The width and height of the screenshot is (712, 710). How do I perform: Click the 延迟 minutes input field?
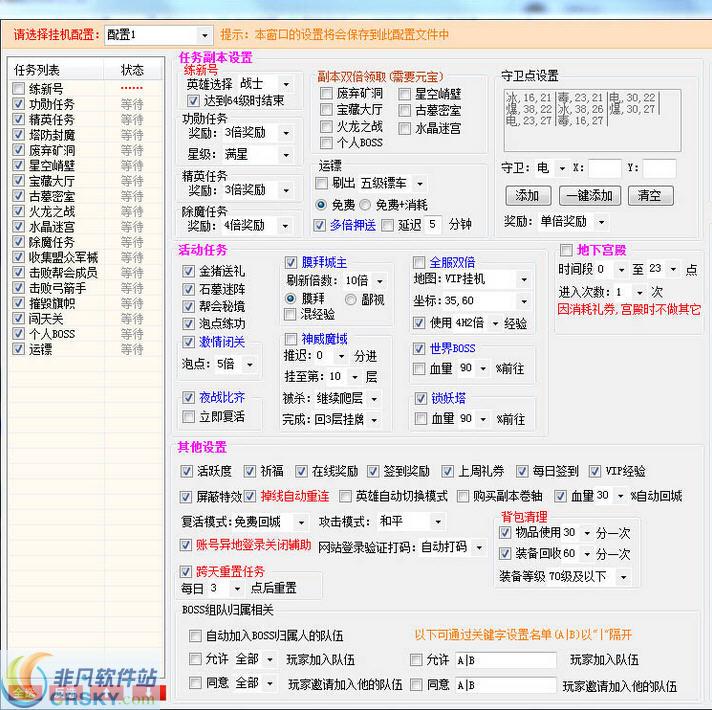click(x=433, y=224)
